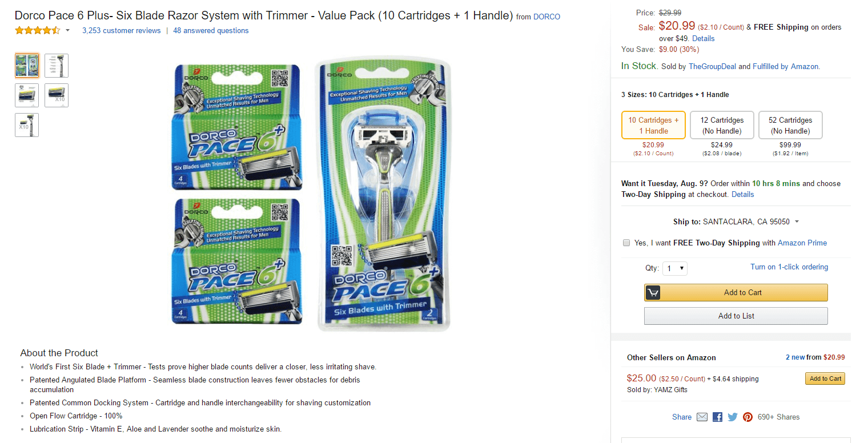The height and width of the screenshot is (443, 868).
Task: Enable the Amazon Prime Two-Day Shipping checkbox
Action: pos(626,243)
